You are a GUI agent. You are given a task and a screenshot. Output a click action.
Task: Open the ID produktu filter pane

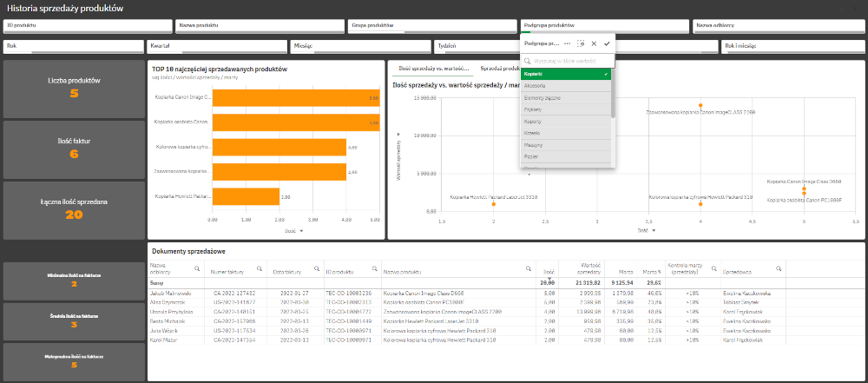coord(88,26)
